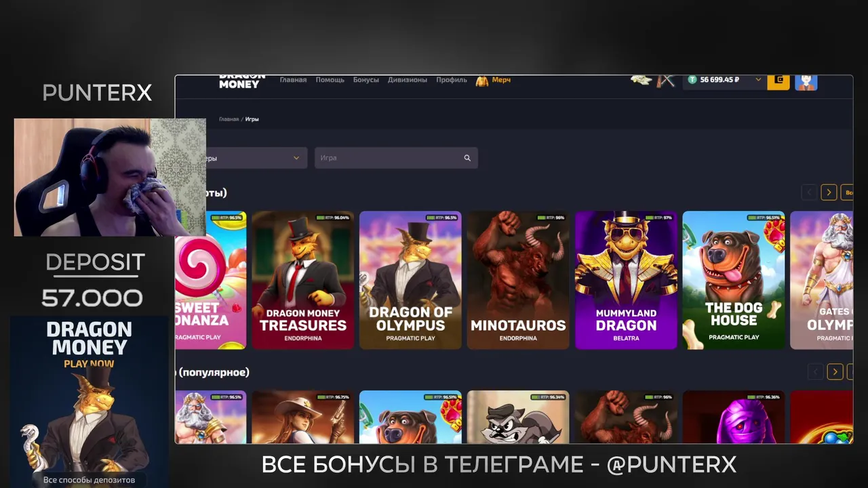Screen dimensions: 868x488
Task: Show previous slots with left arrow
Action: click(808, 192)
